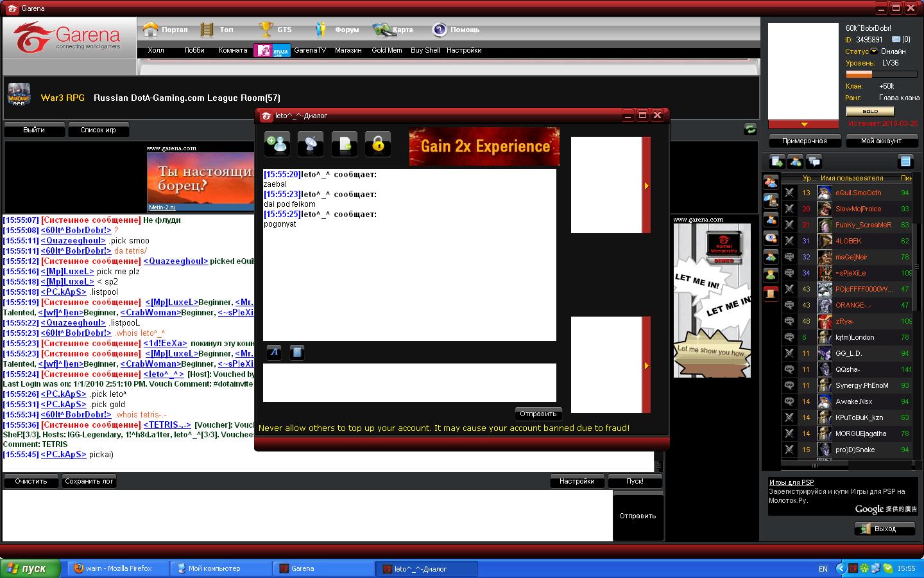This screenshot has height=578, width=924.
Task: Send the dialog message with Отправить
Action: pos(538,414)
